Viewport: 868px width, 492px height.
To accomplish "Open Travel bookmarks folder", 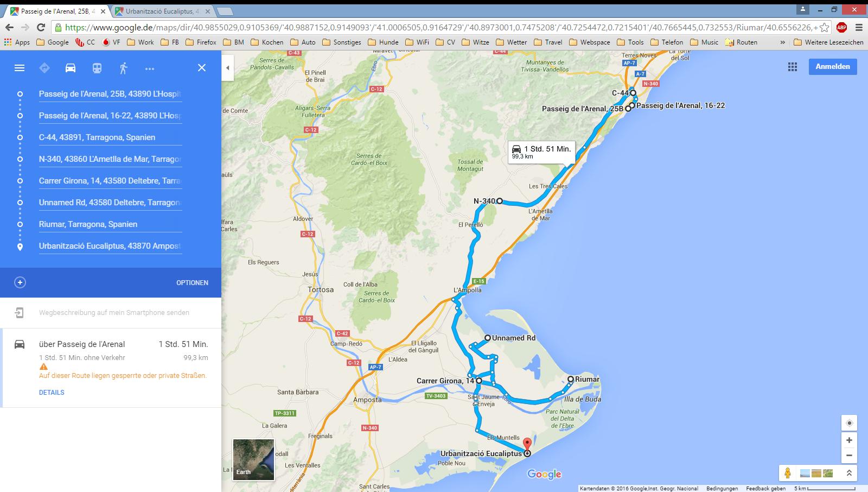I will [547, 42].
